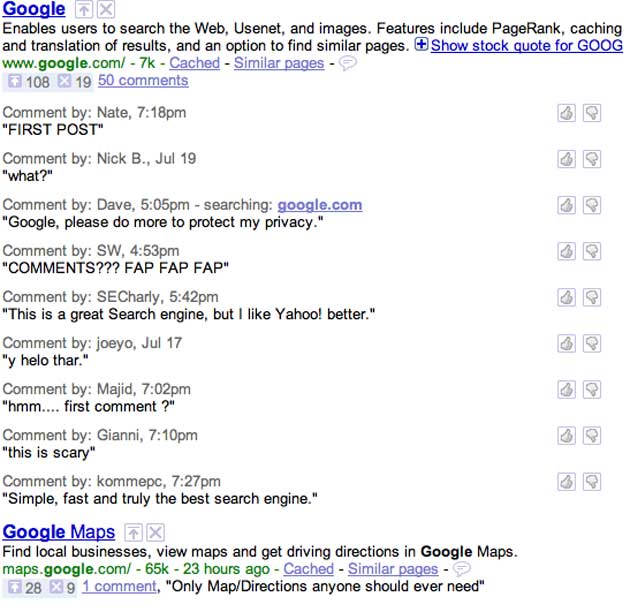Click comment bubble icon on Google Maps result
The width and height of the screenshot is (630, 612).
coord(461,569)
